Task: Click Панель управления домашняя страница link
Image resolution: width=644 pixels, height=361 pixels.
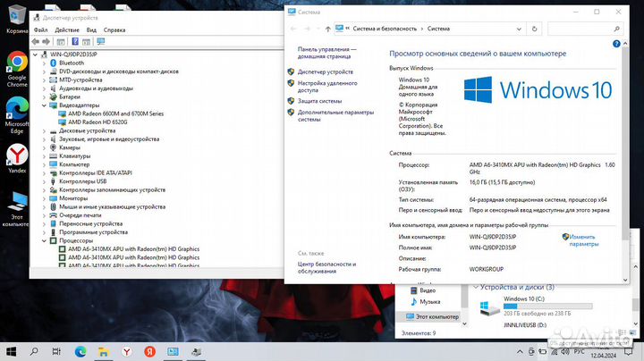Action: point(327,53)
